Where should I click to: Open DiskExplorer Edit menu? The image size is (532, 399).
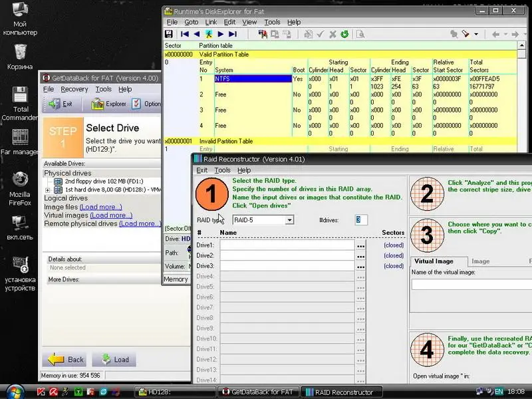point(229,22)
